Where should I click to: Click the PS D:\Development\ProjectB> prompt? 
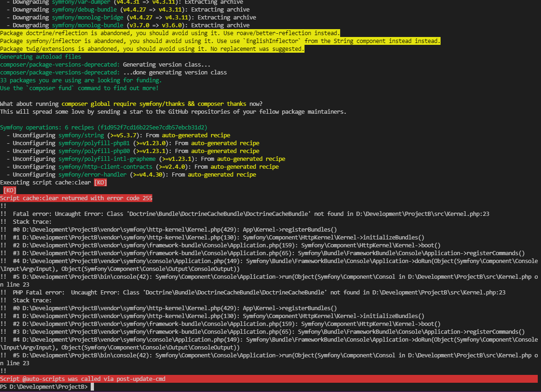[x=44, y=386]
